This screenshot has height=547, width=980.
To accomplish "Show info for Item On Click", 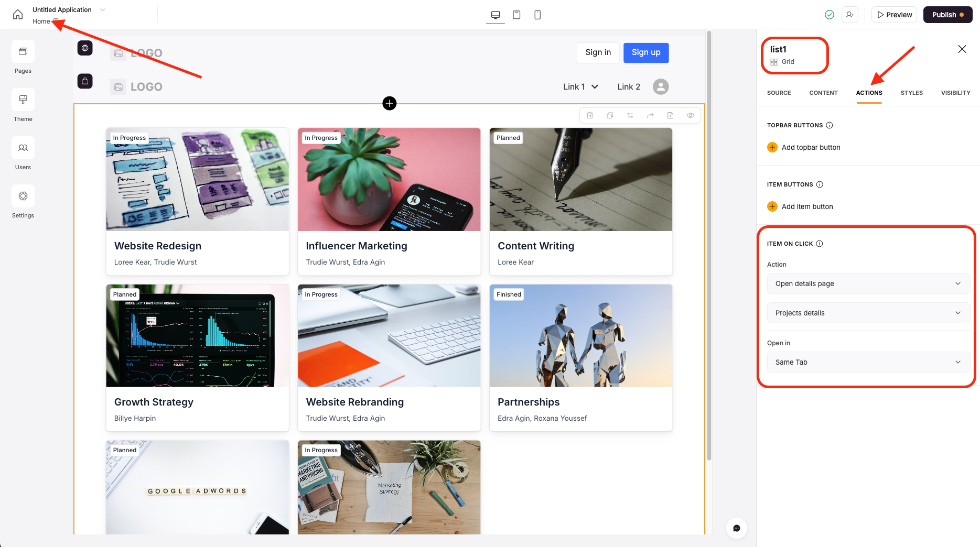I will 820,244.
